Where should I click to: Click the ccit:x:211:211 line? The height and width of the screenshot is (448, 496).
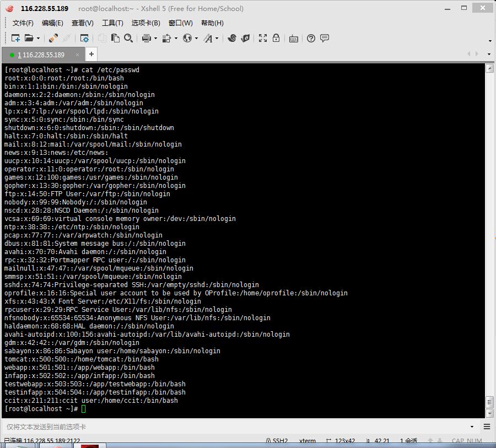pyautogui.click(x=91, y=401)
